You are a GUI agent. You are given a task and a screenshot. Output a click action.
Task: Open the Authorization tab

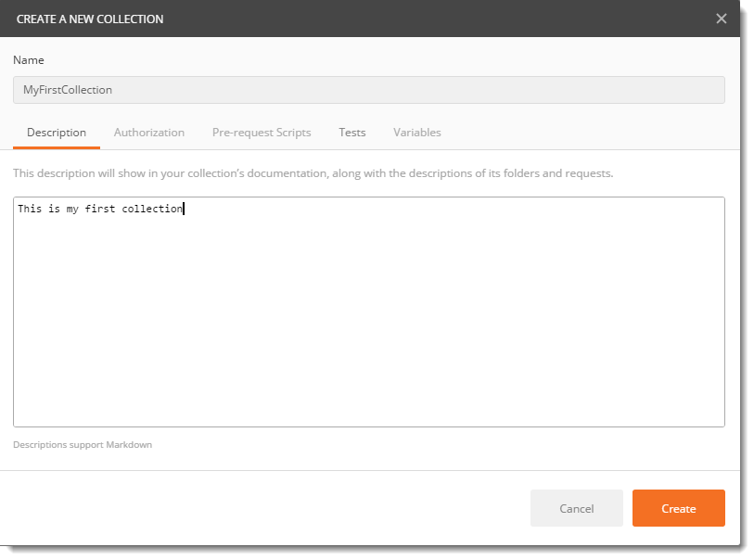pos(149,133)
